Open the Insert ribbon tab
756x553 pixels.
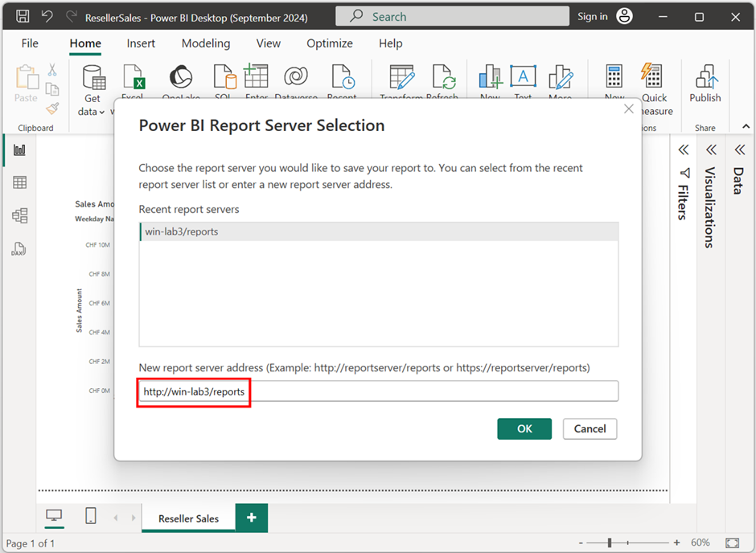(x=141, y=43)
